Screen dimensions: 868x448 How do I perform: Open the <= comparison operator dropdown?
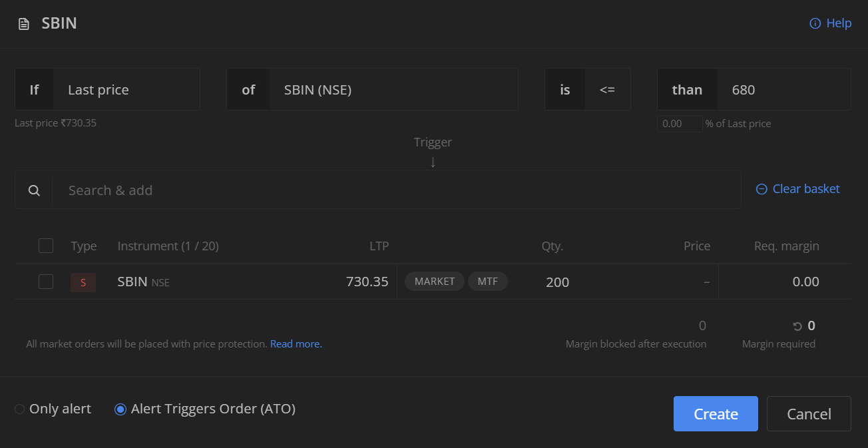click(x=608, y=89)
